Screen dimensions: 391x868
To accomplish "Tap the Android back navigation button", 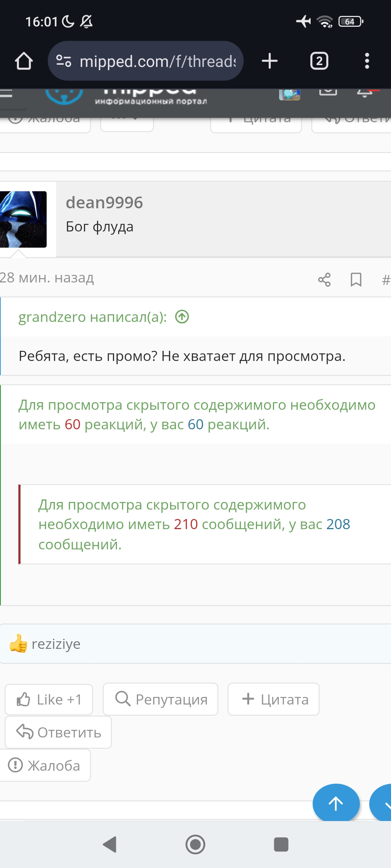I will click(109, 844).
